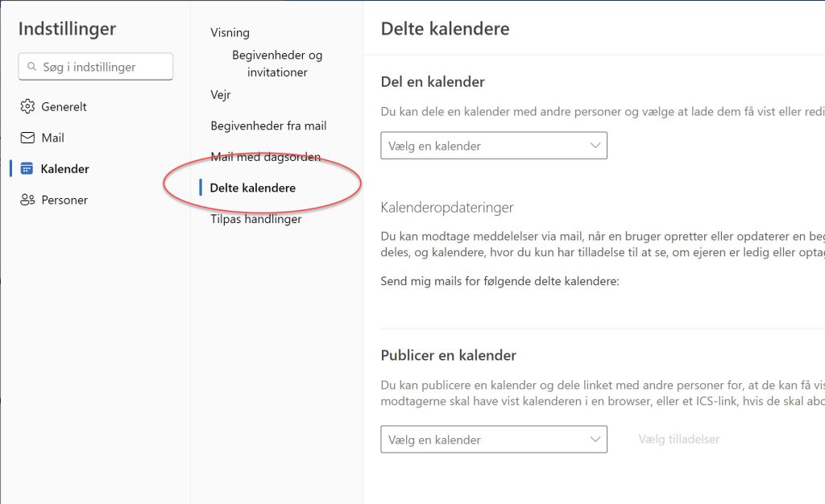Click the Mail envelope icon

[27, 138]
